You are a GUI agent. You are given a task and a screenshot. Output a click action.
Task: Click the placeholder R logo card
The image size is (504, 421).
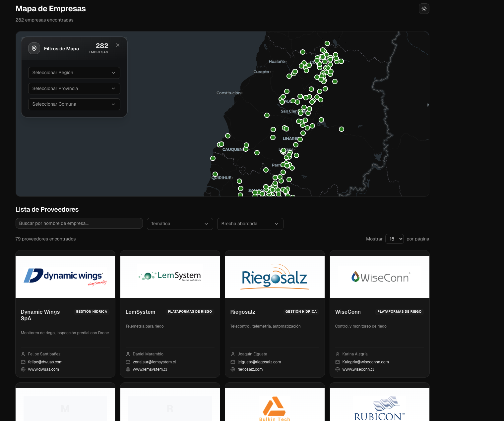click(x=170, y=404)
